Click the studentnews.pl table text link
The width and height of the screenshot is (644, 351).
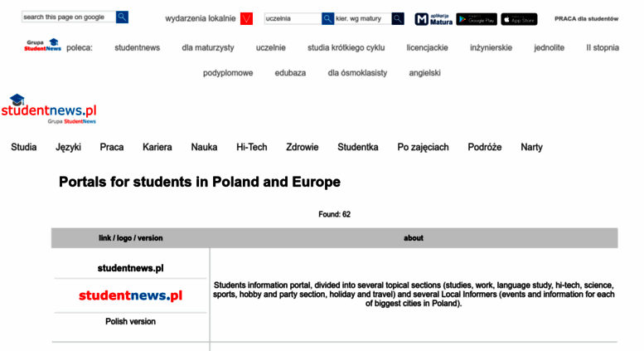coord(131,268)
